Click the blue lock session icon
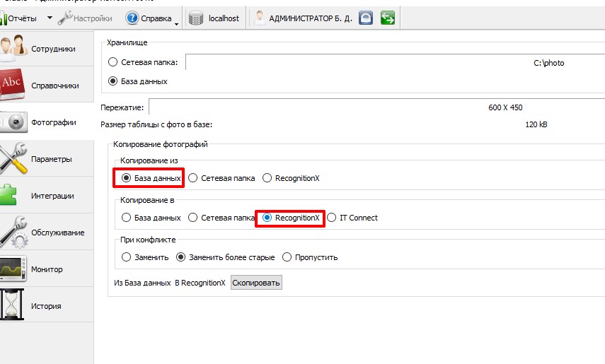Screen dimensions: 605x364 coord(365,18)
